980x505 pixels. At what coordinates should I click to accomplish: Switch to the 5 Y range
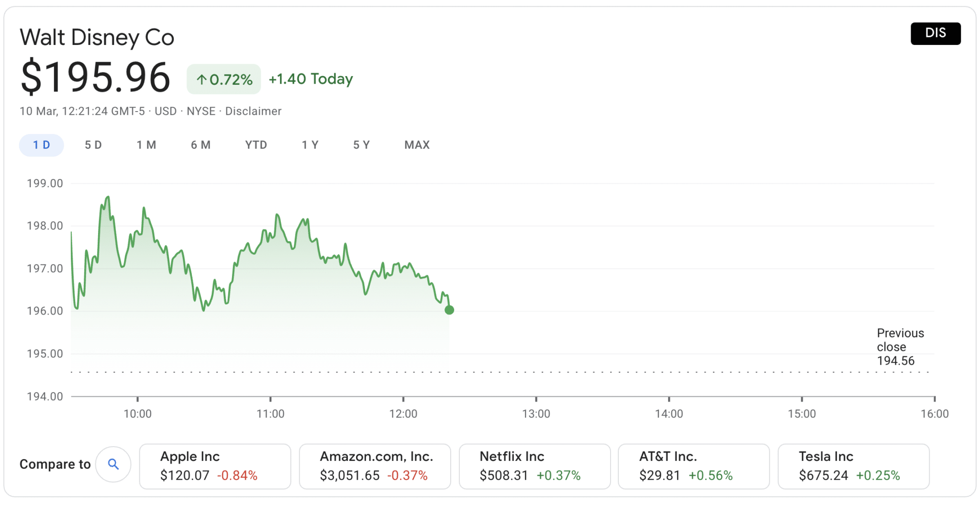coord(361,145)
